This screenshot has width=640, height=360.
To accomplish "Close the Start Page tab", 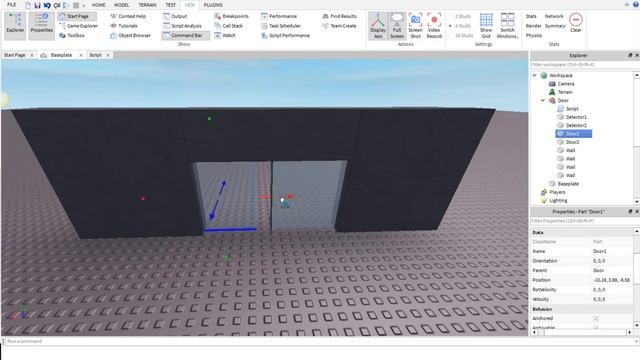I will 32,55.
